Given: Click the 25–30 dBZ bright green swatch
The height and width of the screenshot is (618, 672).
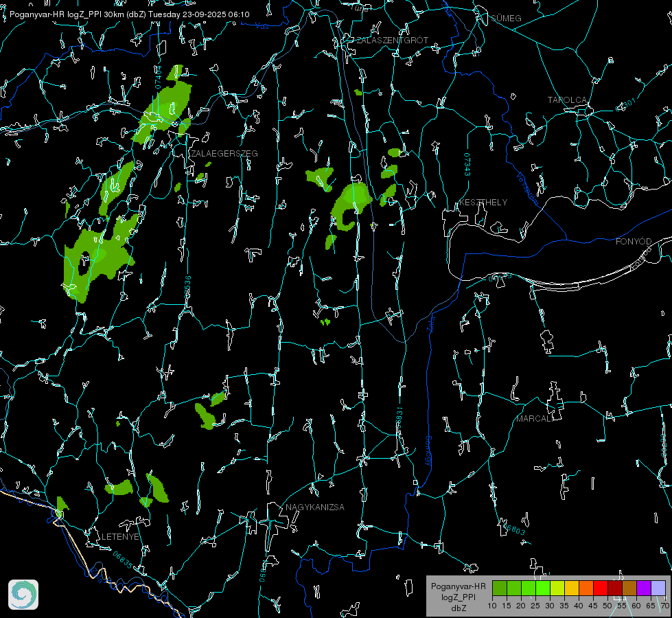Looking at the screenshot, I should [543, 588].
